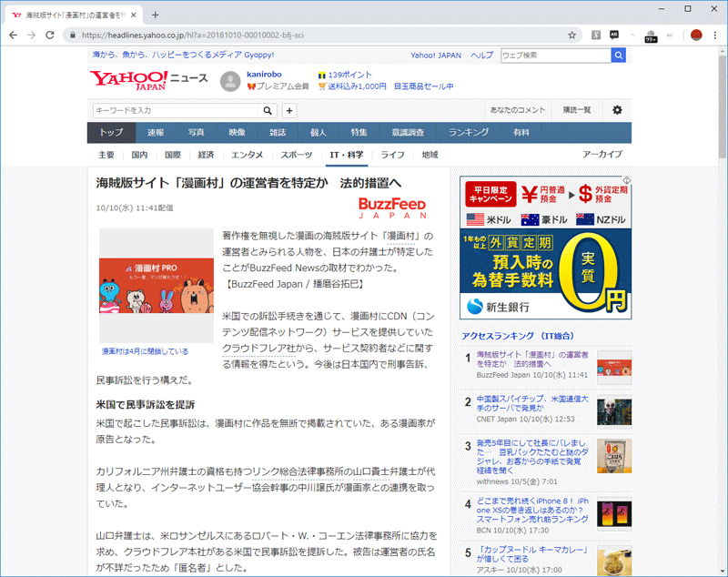Screen dimensions: 728x577
Task: Open the アーカイブ link
Action: pos(602,154)
